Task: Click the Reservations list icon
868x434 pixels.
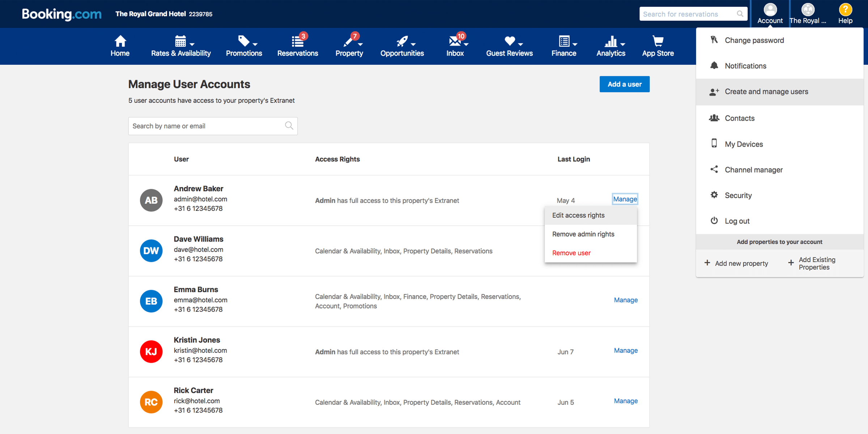Action: (x=297, y=42)
